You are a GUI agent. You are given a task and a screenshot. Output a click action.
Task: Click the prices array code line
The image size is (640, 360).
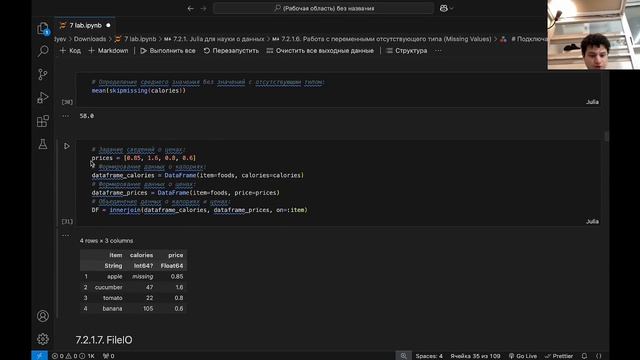[144, 158]
